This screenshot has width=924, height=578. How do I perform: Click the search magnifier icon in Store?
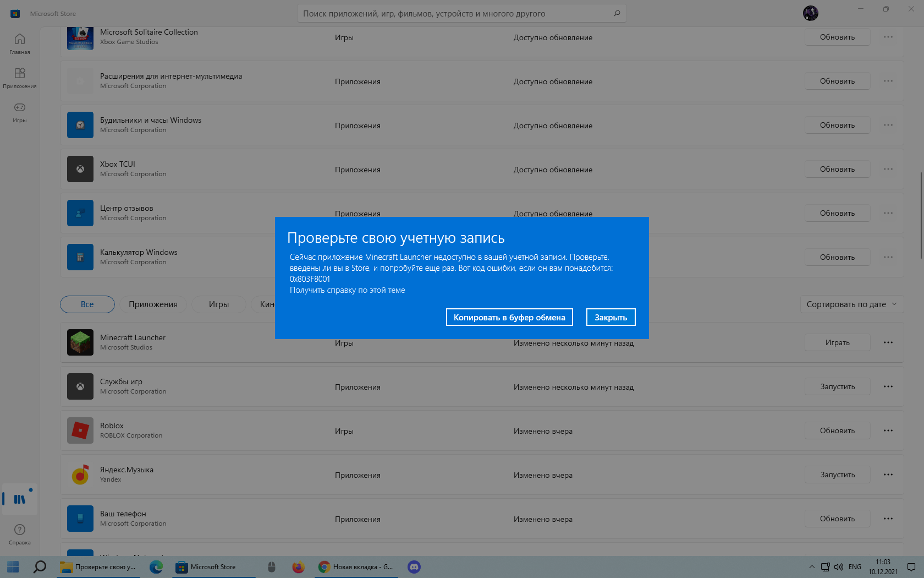pyautogui.click(x=617, y=13)
